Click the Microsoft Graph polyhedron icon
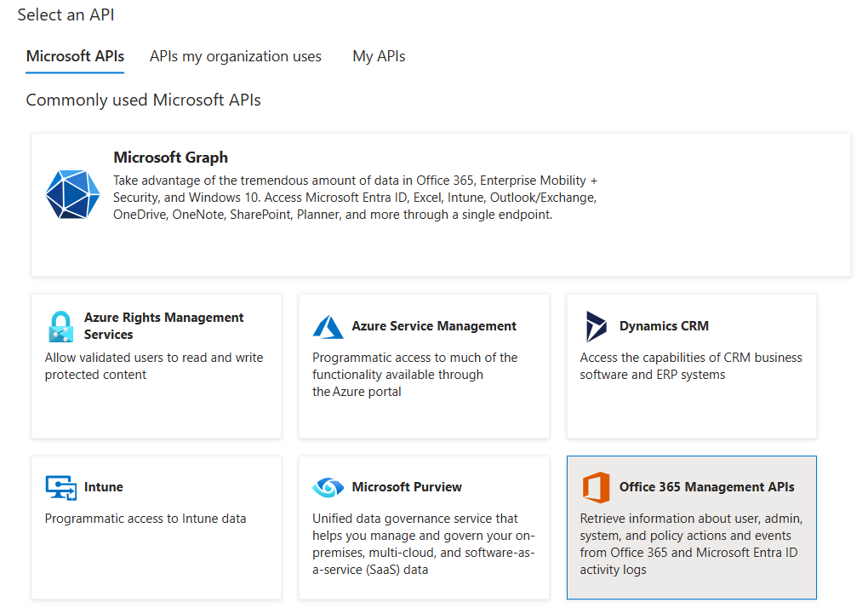Image resolution: width=868 pixels, height=614 pixels. tap(72, 195)
